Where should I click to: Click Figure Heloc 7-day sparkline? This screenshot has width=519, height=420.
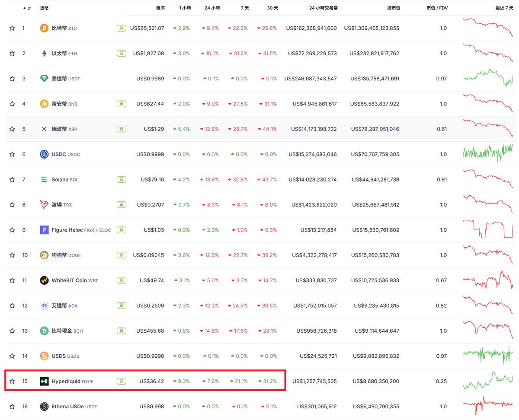(x=488, y=229)
